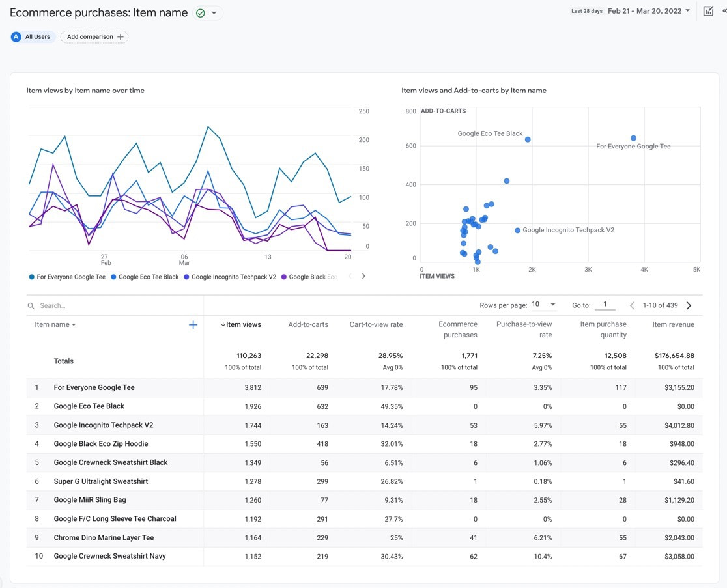The width and height of the screenshot is (727, 588).
Task: Add a secondary dimension with the plus icon
Action: (193, 325)
